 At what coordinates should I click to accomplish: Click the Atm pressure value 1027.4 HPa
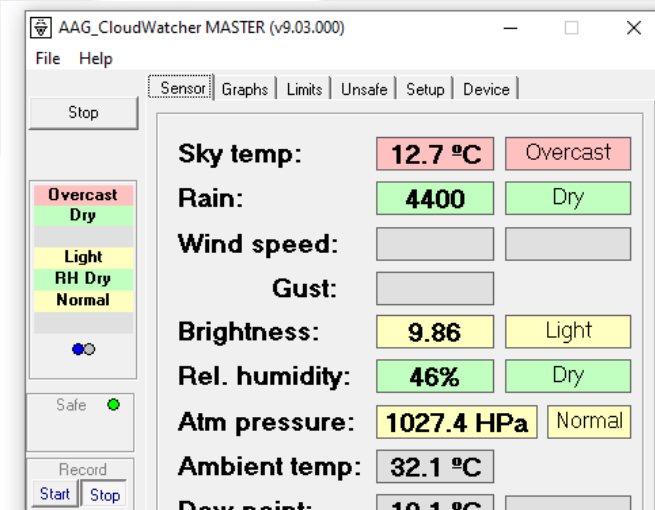457,422
